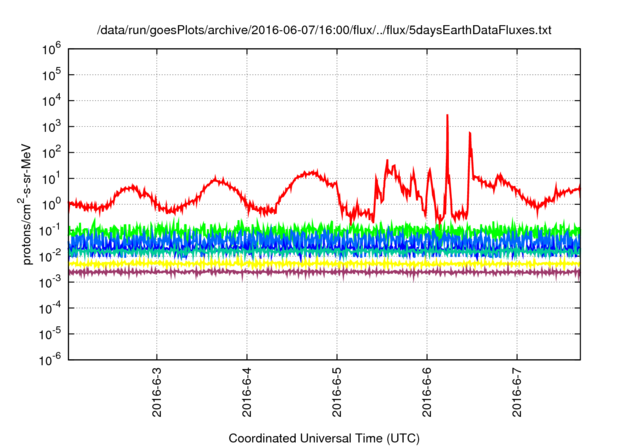This screenshot has height=448, width=640.
Task: Click the 10^0 y-axis tick label
Action: coord(51,204)
